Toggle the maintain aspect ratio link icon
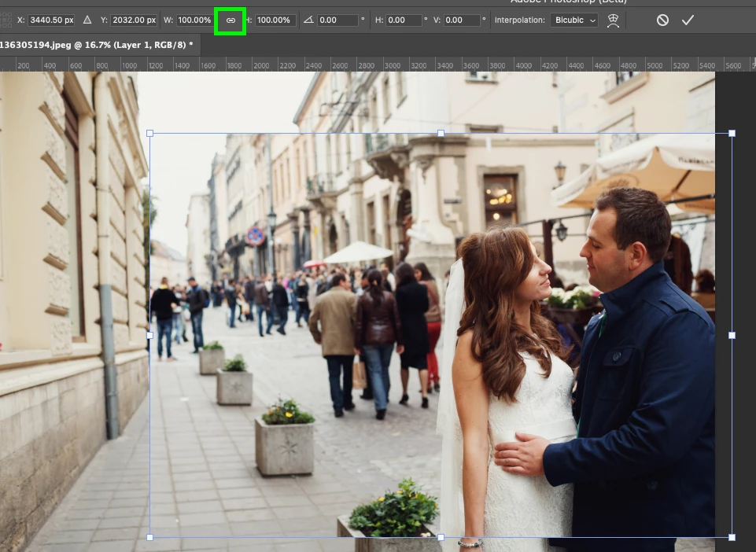 (x=230, y=20)
